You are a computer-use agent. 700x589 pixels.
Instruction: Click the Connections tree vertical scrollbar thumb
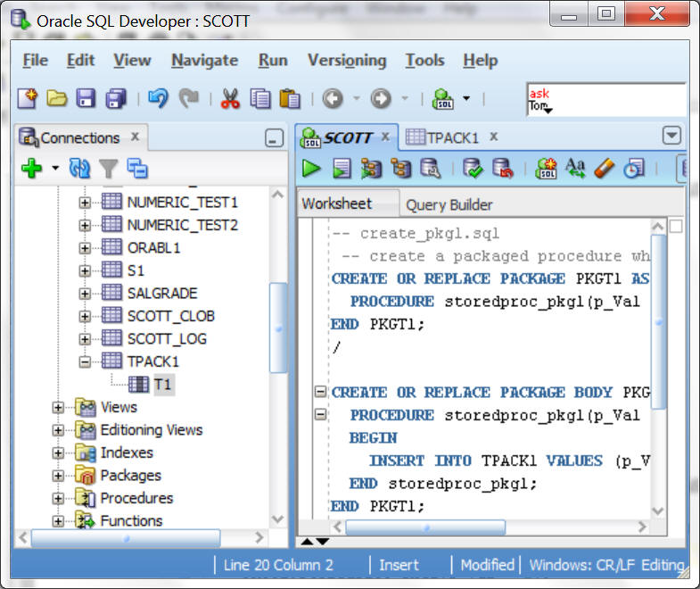(278, 328)
